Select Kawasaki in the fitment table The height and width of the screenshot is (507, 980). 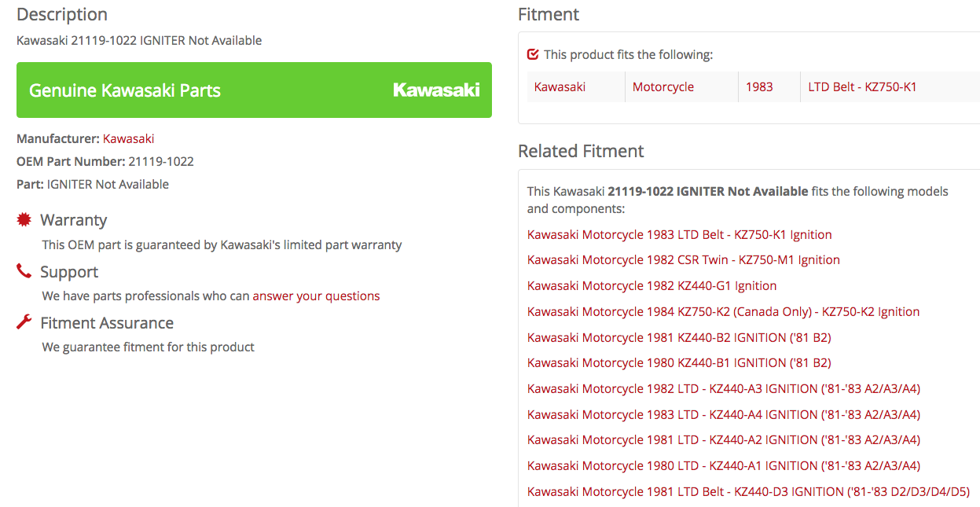pyautogui.click(x=560, y=87)
